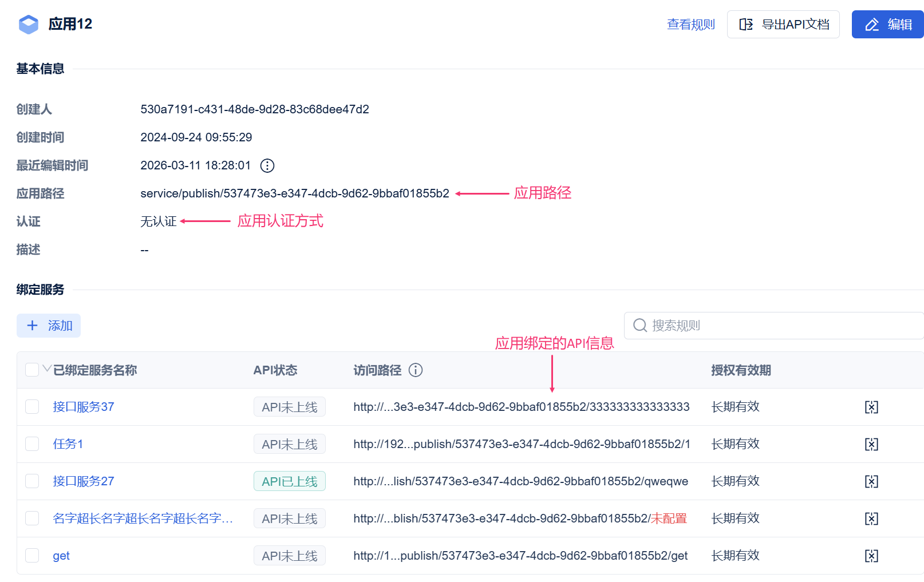Click API未上线 tag in get row
Screen dimensions: 924x582
coord(290,556)
